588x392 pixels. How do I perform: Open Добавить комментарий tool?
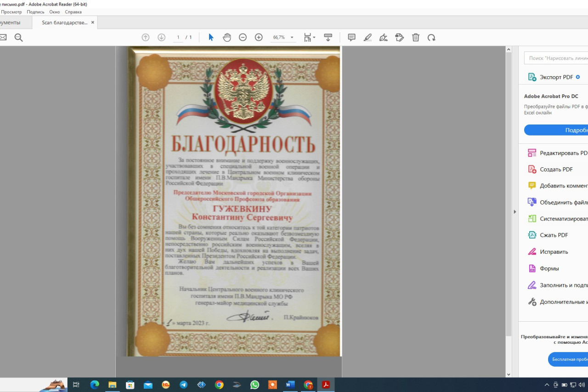557,186
